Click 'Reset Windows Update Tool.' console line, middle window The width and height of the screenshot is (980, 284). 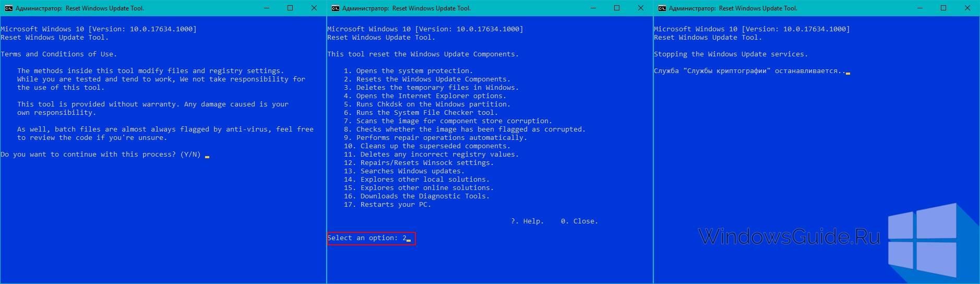point(381,38)
